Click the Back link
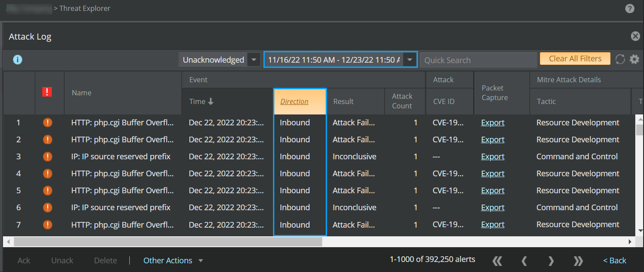Screen dimensions: 644x272 point(614,261)
